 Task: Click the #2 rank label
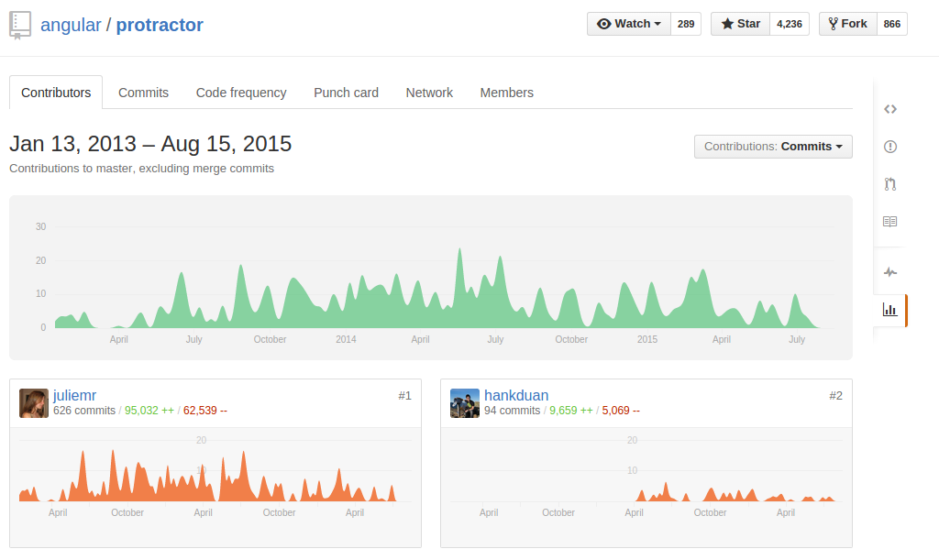coord(836,395)
